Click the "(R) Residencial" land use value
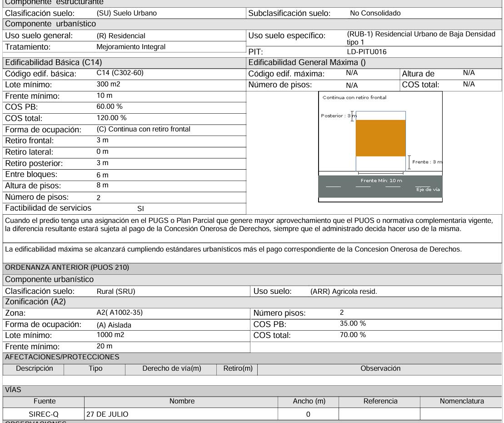Viewport: 504px width, 423px height. 121,36
